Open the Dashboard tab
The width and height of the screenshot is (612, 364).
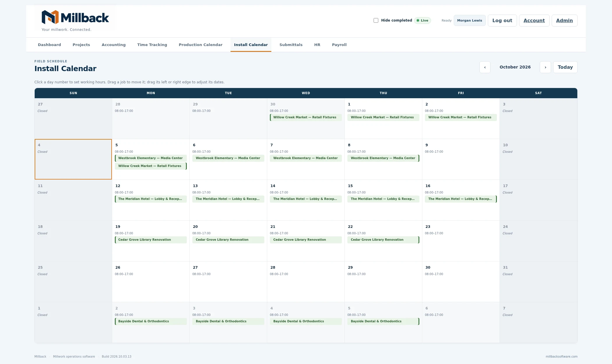pos(49,45)
